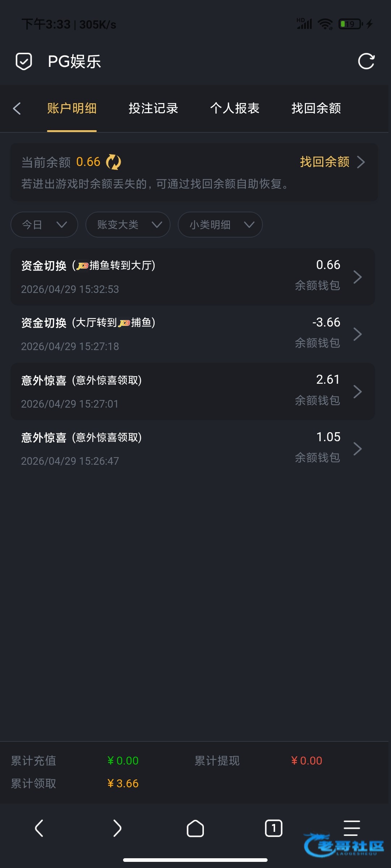Expand the 今日 date filter dropdown
This screenshot has width=391, height=868.
tap(45, 225)
